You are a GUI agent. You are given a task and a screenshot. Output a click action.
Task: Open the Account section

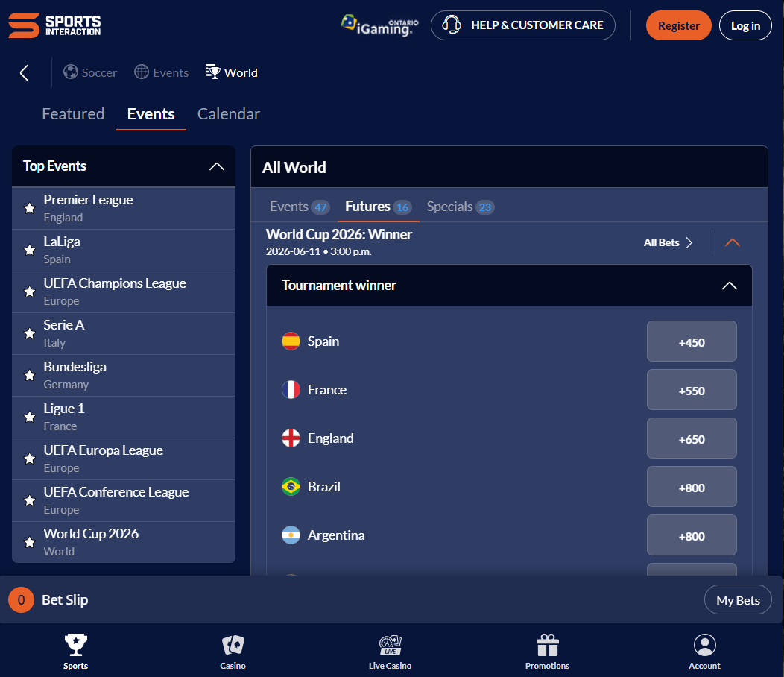(704, 651)
